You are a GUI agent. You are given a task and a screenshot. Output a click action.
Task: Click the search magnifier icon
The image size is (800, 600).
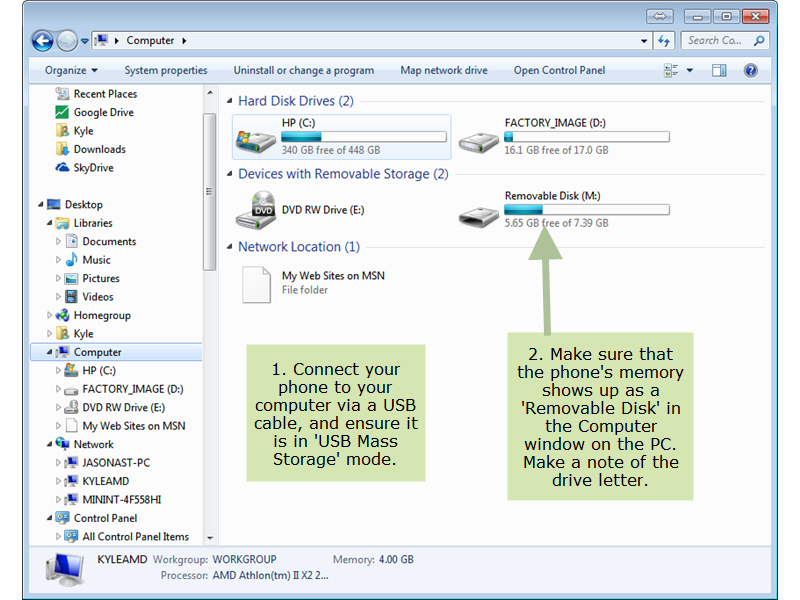tap(759, 40)
